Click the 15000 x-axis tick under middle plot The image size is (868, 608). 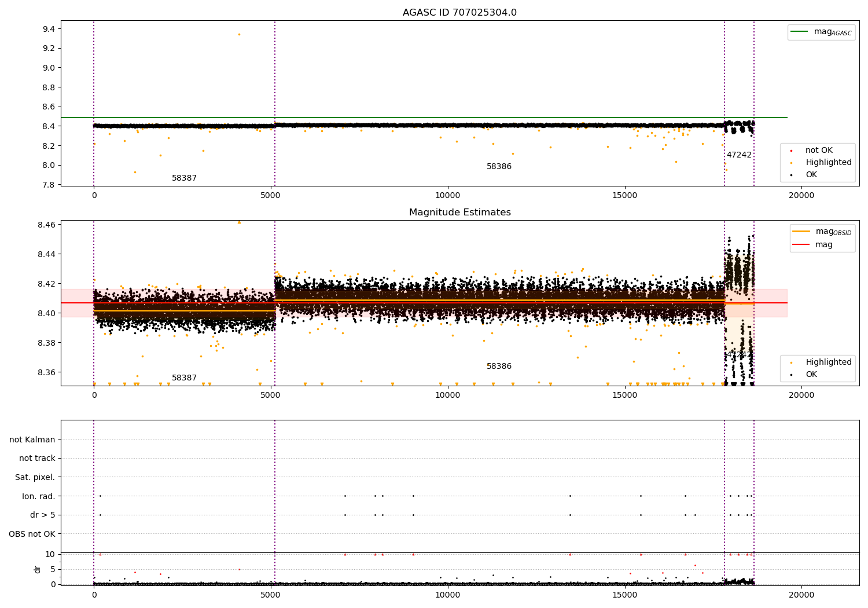coord(625,395)
